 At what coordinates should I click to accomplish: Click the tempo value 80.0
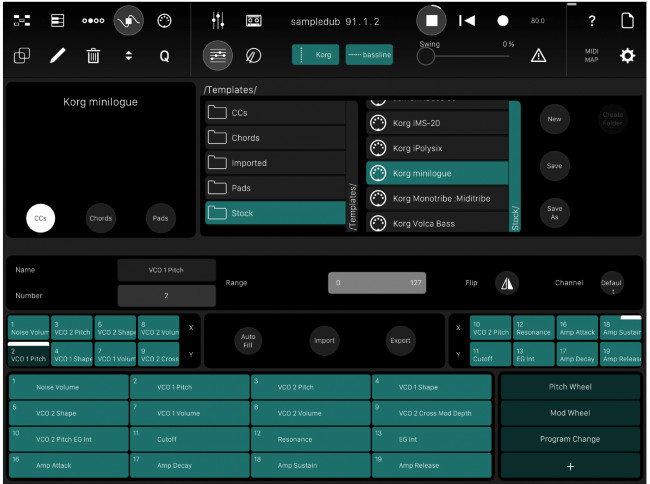point(537,20)
